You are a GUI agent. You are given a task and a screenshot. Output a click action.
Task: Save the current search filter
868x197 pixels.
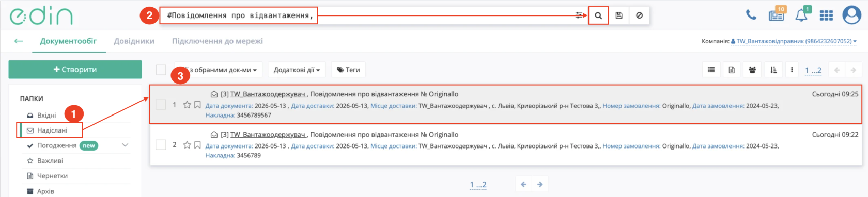coord(619,15)
